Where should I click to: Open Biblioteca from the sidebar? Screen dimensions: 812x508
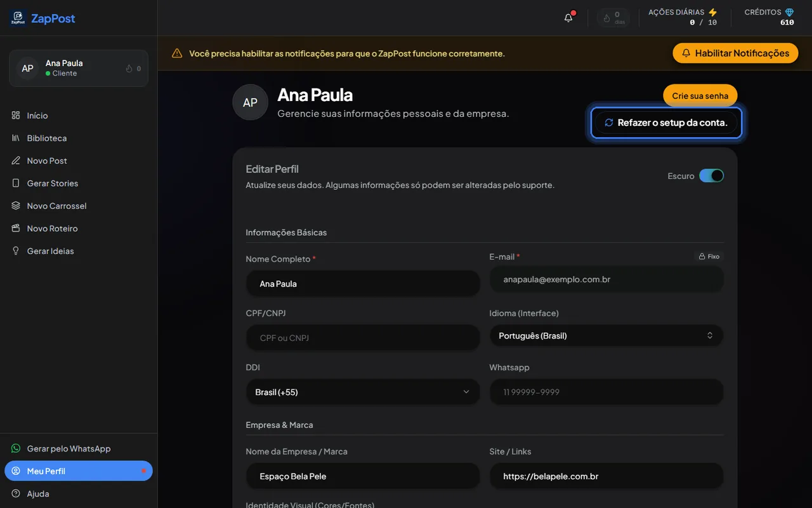(79, 138)
